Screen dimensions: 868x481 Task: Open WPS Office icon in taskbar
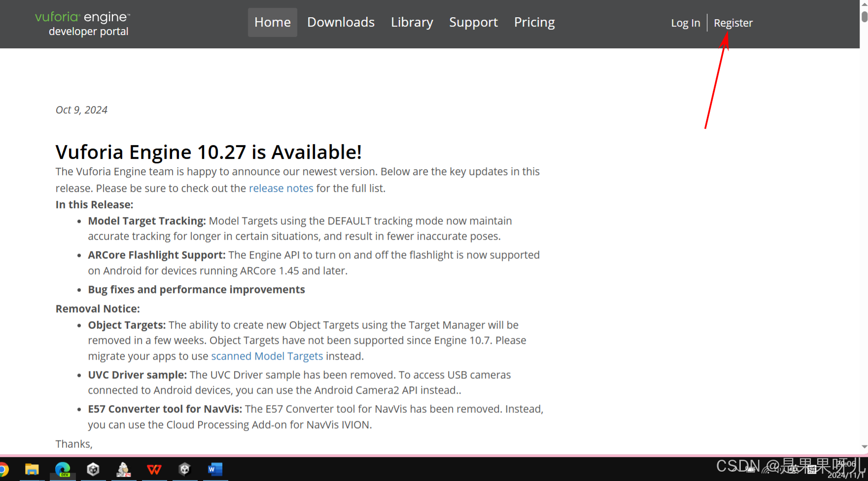154,469
